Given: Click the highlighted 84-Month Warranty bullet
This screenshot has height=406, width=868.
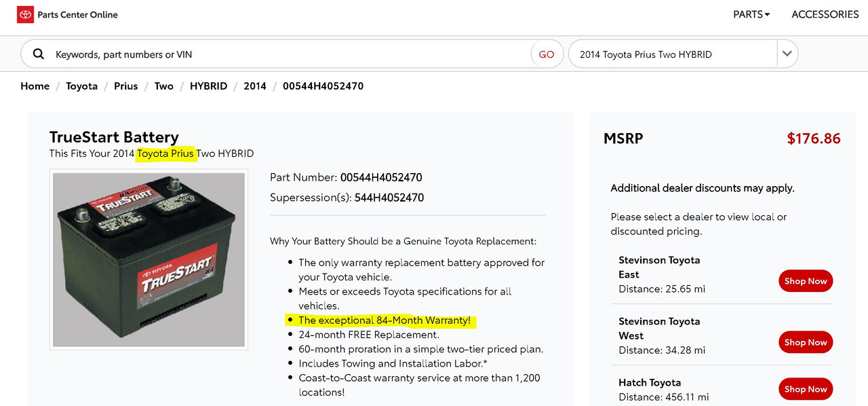Looking at the screenshot, I should point(384,320).
